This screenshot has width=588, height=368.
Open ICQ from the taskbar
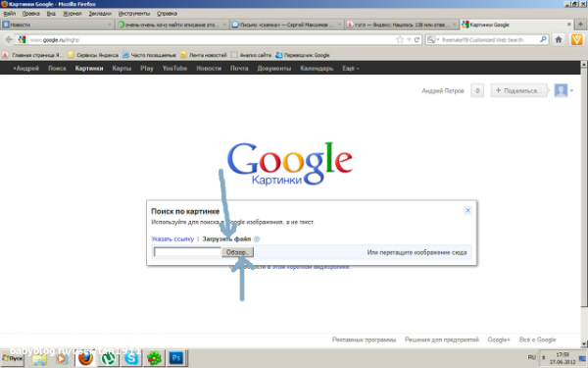coord(154,358)
